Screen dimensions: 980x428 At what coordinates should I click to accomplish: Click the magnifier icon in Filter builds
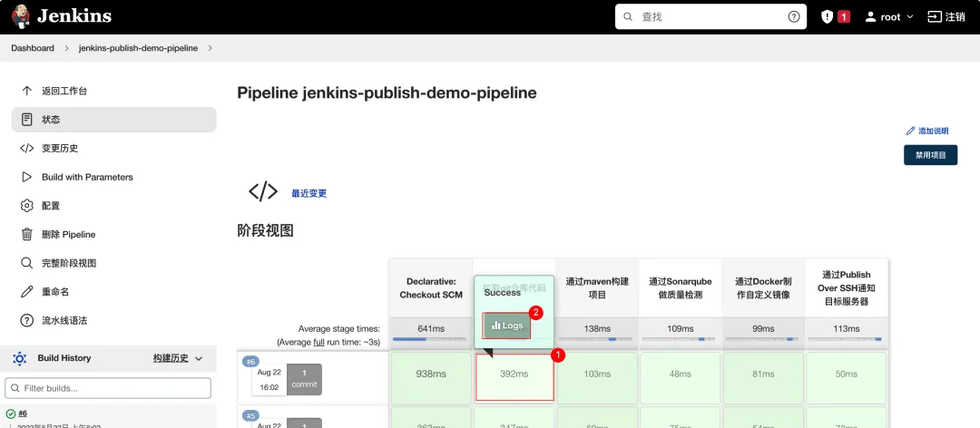click(x=15, y=388)
